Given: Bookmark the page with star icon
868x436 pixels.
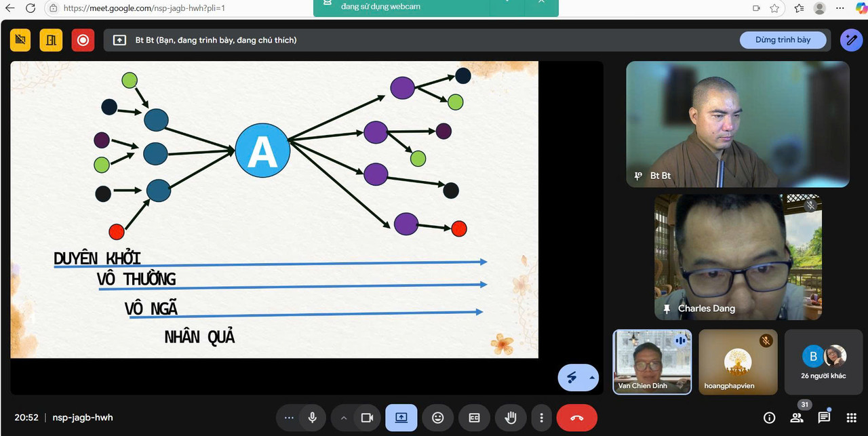Looking at the screenshot, I should 774,8.
